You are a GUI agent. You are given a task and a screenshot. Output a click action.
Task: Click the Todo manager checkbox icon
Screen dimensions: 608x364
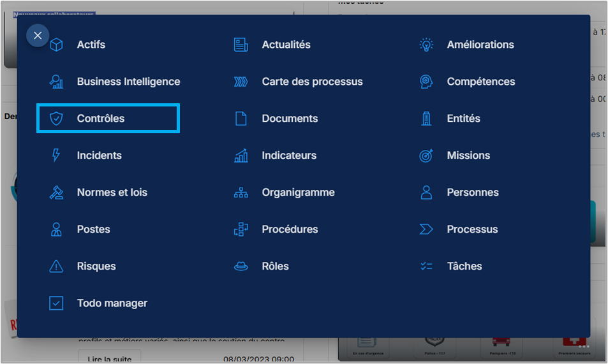coord(57,303)
